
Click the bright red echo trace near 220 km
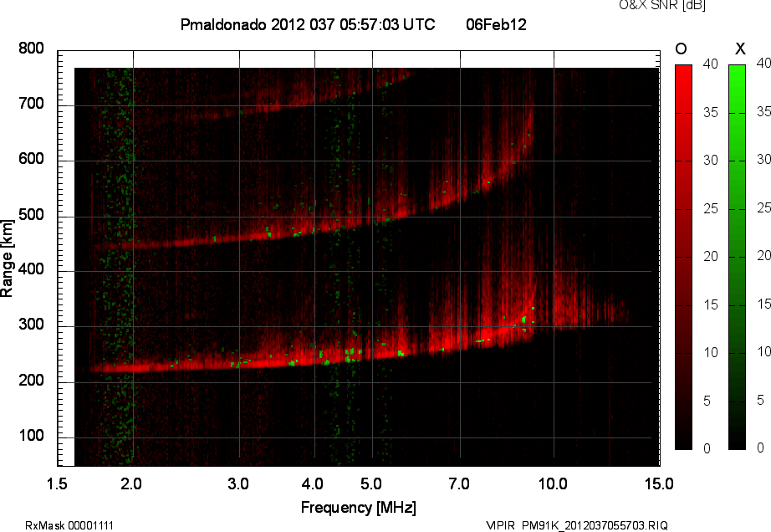pos(167,366)
